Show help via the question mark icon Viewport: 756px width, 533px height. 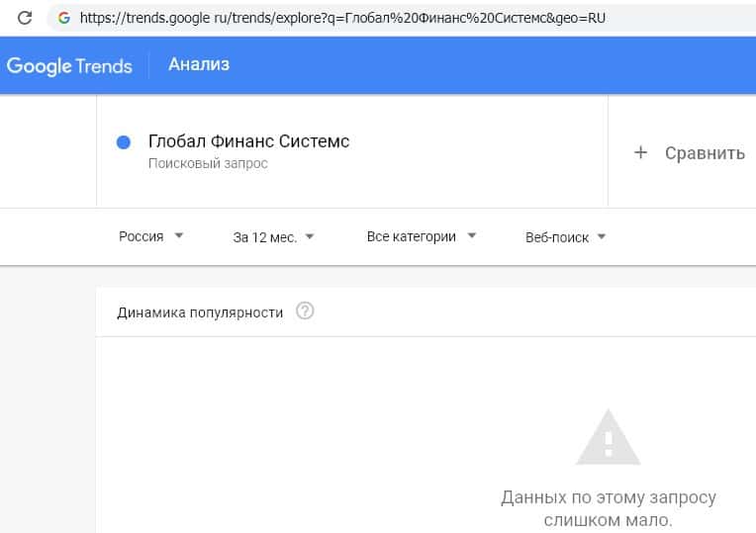(x=305, y=311)
